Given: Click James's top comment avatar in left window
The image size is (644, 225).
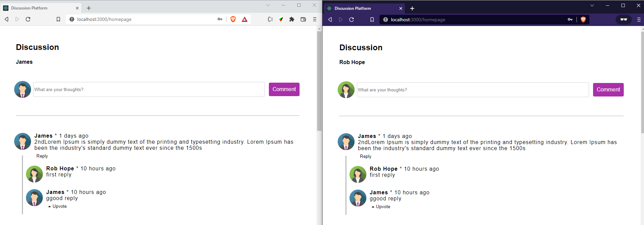Looking at the screenshot, I should 23,141.
